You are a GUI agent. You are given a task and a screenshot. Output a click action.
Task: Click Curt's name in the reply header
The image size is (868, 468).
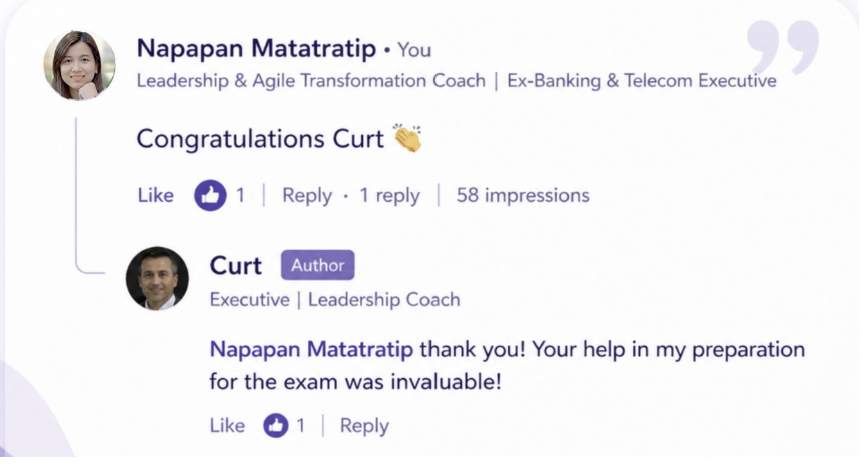point(236,265)
